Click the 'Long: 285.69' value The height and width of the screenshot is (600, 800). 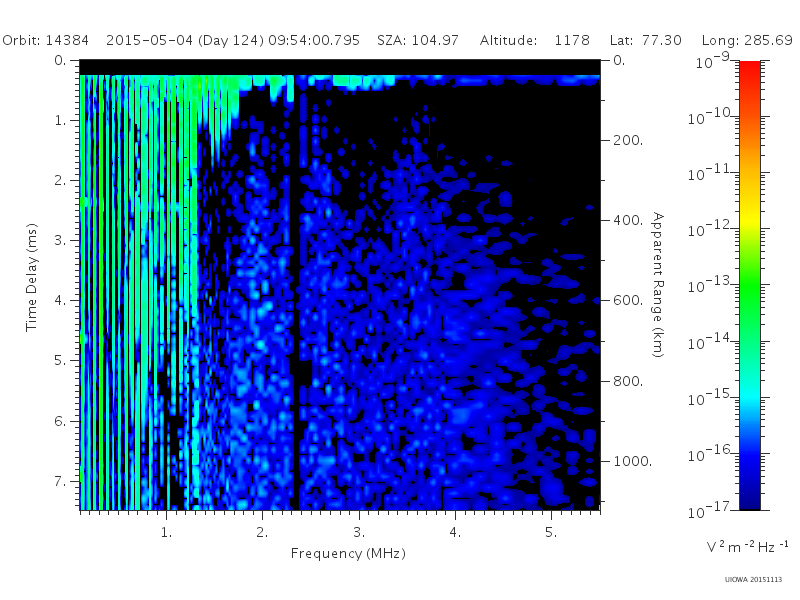(747, 41)
